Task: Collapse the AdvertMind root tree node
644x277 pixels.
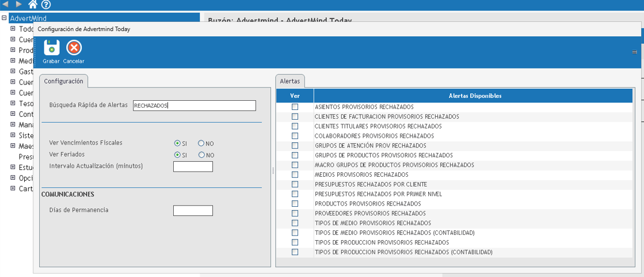Action: (5, 18)
